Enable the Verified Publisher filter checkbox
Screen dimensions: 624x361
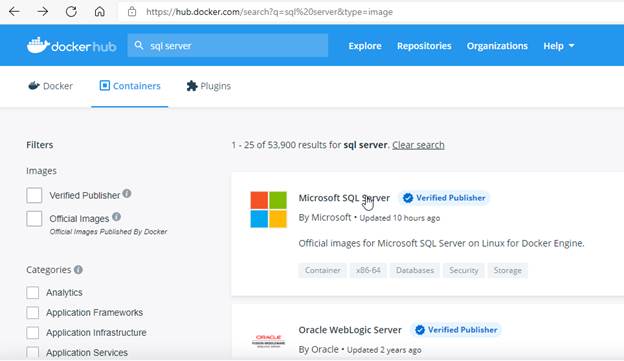coord(34,195)
